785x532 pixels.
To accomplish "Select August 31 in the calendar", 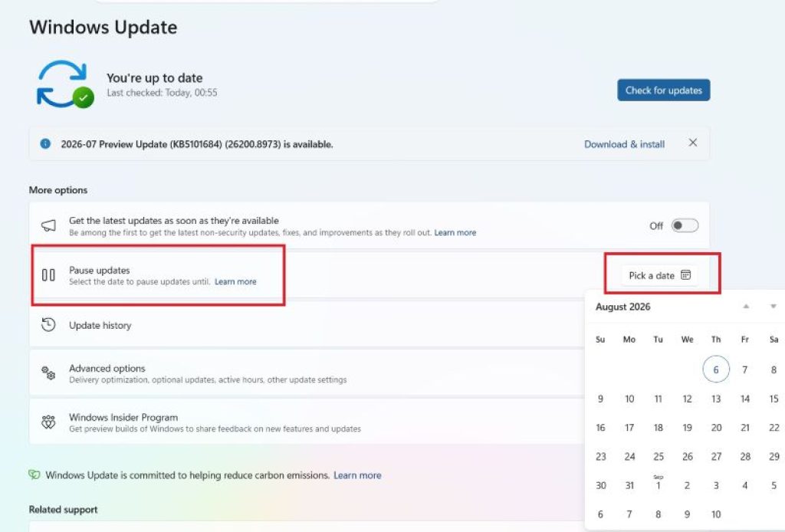I will coord(630,485).
